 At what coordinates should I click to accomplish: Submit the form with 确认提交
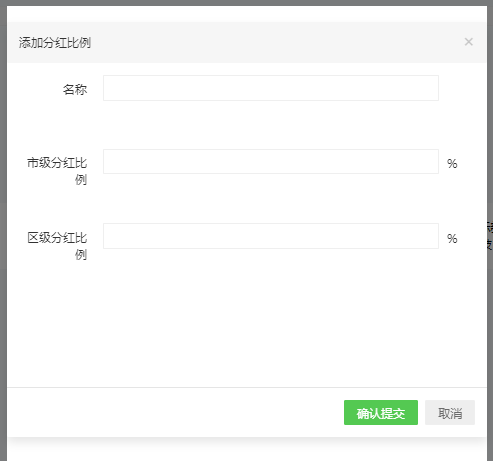(x=381, y=413)
